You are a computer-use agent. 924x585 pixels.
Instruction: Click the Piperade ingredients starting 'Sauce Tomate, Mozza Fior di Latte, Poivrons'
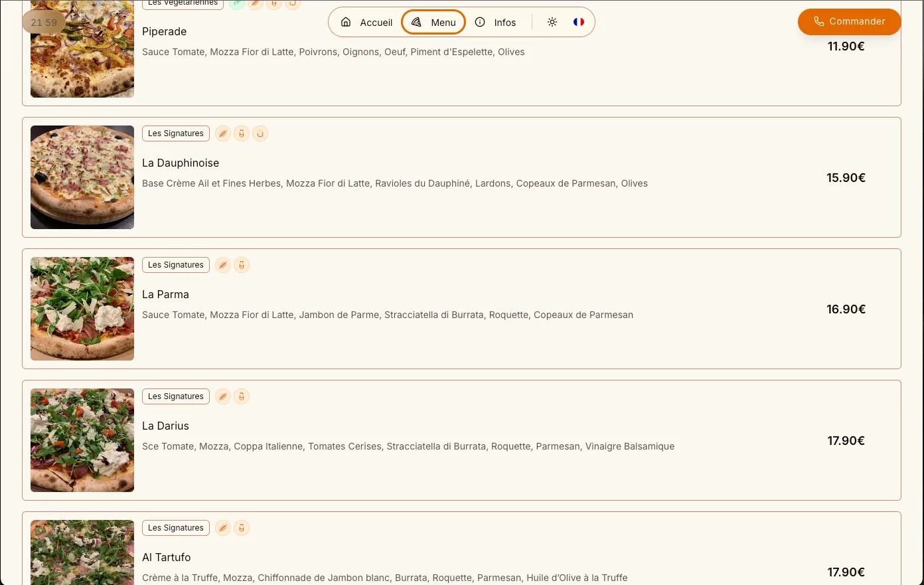333,52
